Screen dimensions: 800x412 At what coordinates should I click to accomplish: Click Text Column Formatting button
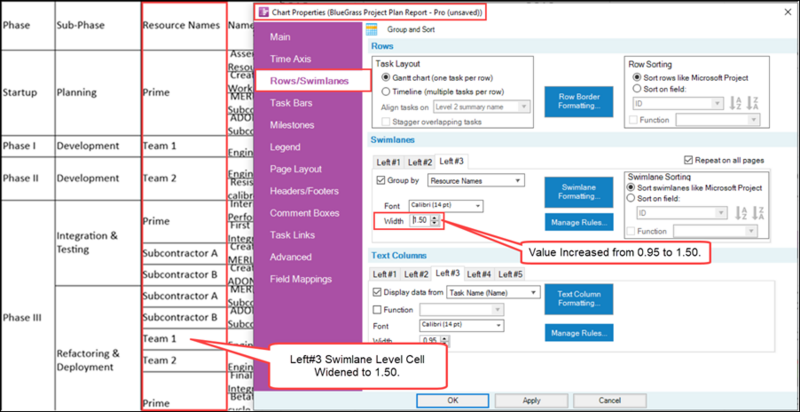tap(579, 299)
